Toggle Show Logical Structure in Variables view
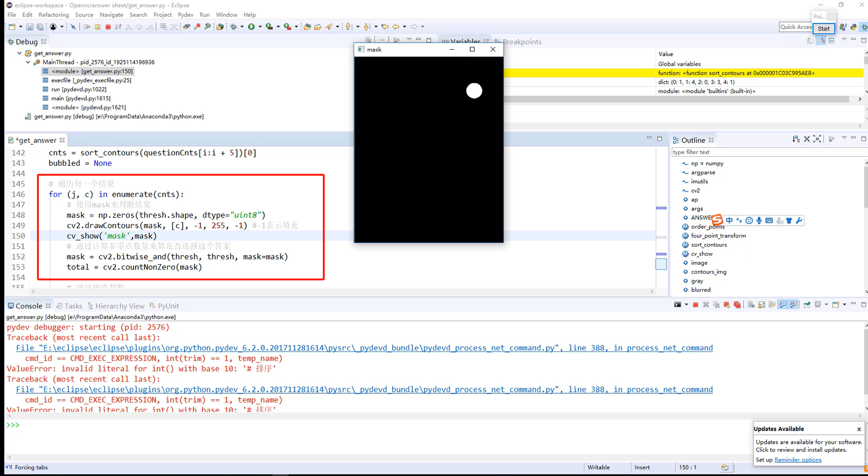This screenshot has height=476, width=868. pyautogui.click(x=821, y=41)
